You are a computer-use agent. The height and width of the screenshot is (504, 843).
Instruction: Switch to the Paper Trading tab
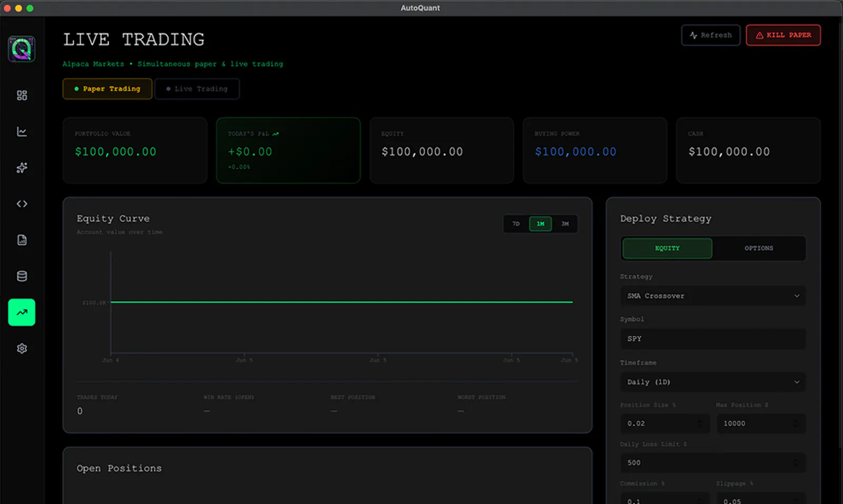coord(107,89)
